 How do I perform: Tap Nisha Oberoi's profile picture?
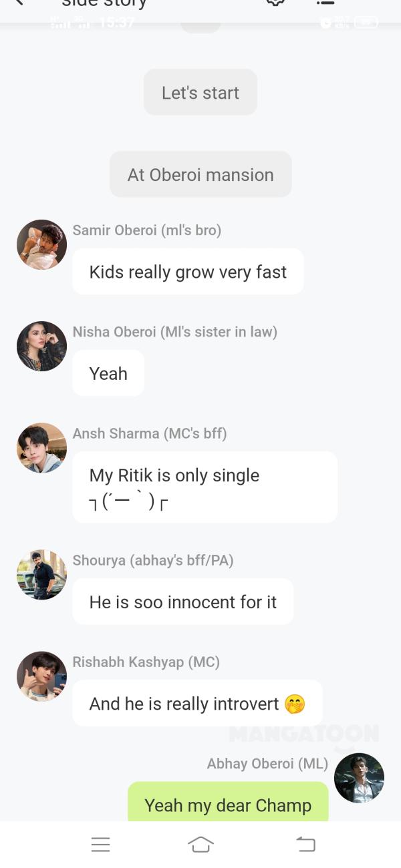(41, 346)
